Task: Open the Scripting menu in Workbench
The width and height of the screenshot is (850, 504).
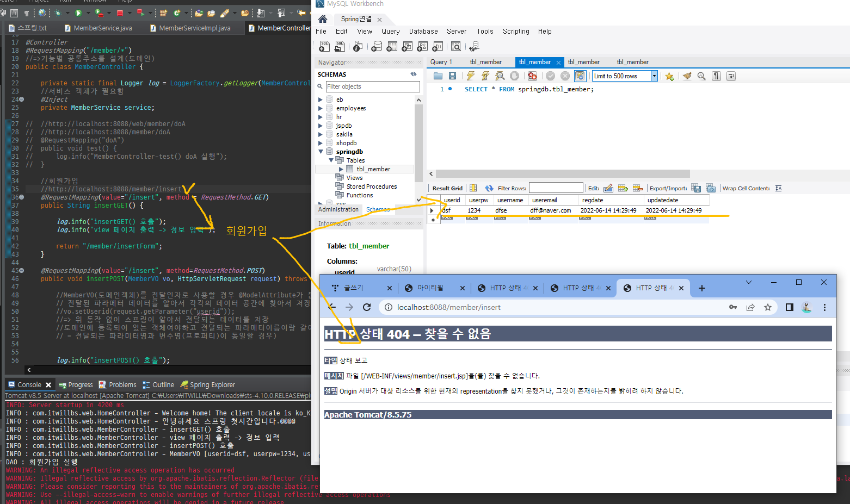Action: pos(516,32)
